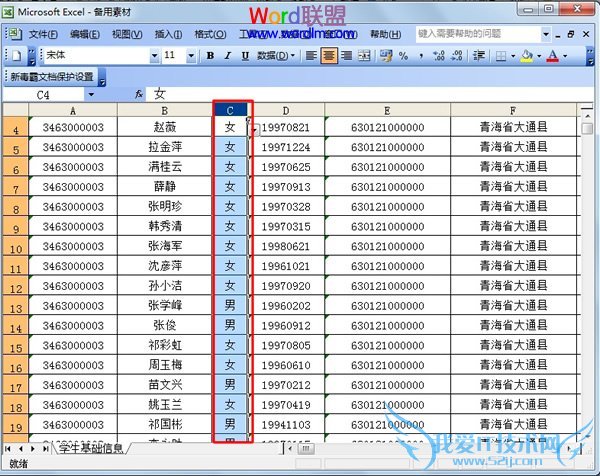Image resolution: width=600 pixels, height=476 pixels.
Task: Click the indent icon
Action: click(479, 56)
